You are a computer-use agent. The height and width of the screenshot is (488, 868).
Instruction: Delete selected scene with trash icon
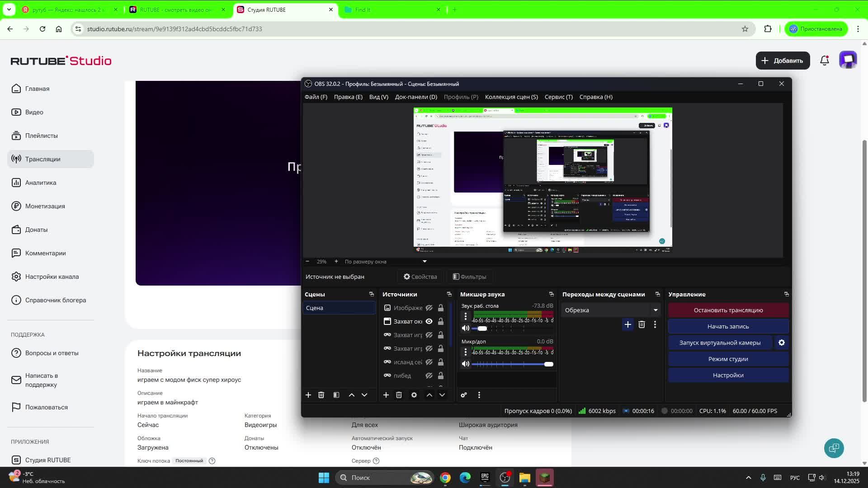pyautogui.click(x=321, y=395)
